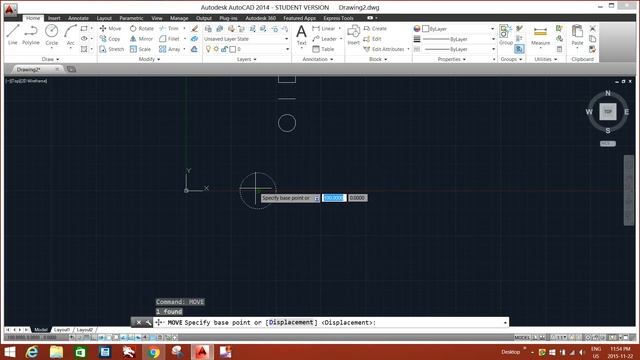The width and height of the screenshot is (640, 360).
Task: Click the Scale tool
Action: coord(140,49)
